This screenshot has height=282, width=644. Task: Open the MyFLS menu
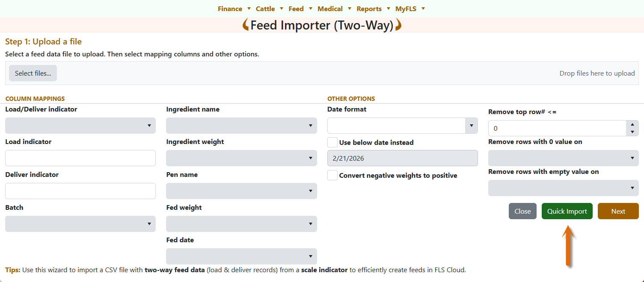(x=406, y=9)
